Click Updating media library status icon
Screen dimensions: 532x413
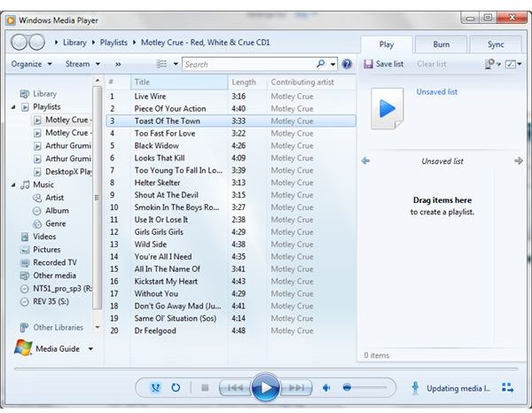[415, 388]
